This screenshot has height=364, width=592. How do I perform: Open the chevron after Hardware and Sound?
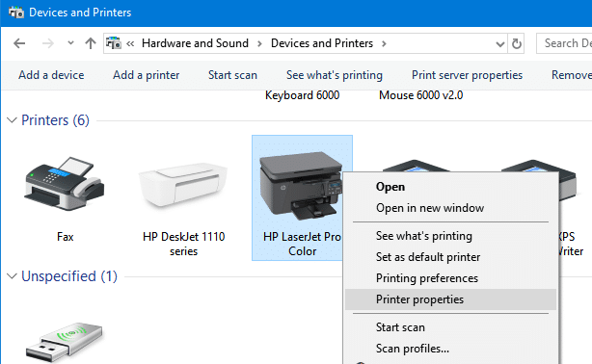tap(259, 43)
